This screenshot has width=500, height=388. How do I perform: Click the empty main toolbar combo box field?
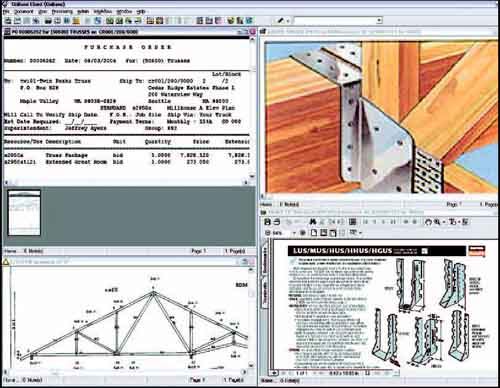point(335,21)
